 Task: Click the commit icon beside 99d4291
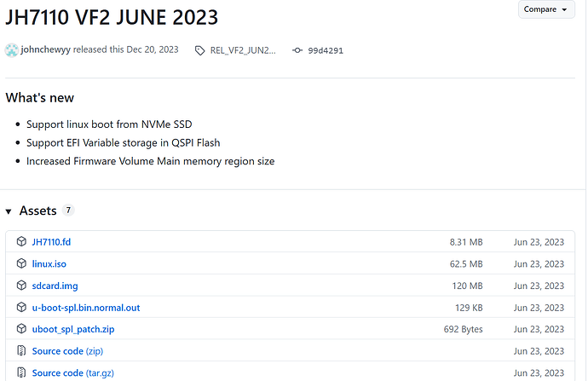[x=297, y=50]
